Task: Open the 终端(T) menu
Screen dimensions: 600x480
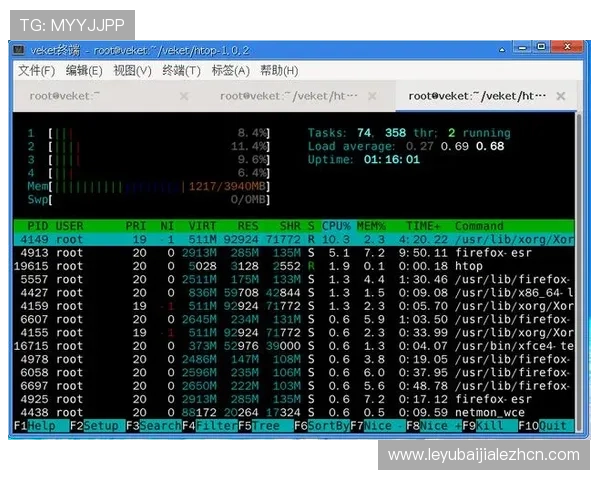Action: tap(180, 71)
